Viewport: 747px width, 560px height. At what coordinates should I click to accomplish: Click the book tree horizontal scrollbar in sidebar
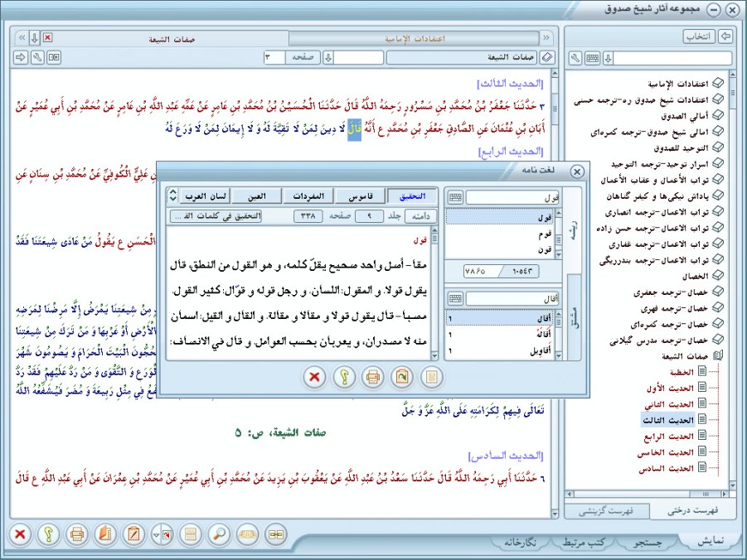click(648, 495)
